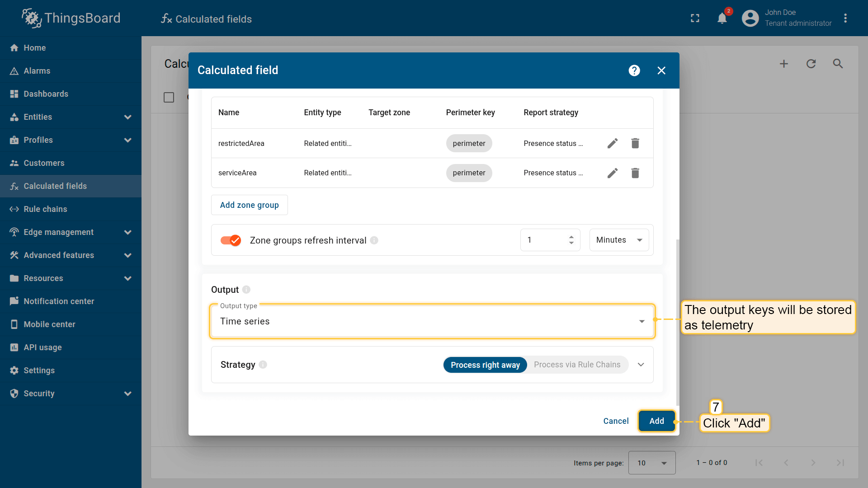868x488 pixels.
Task: Delete the restrictedArea zone group
Action: click(635, 143)
